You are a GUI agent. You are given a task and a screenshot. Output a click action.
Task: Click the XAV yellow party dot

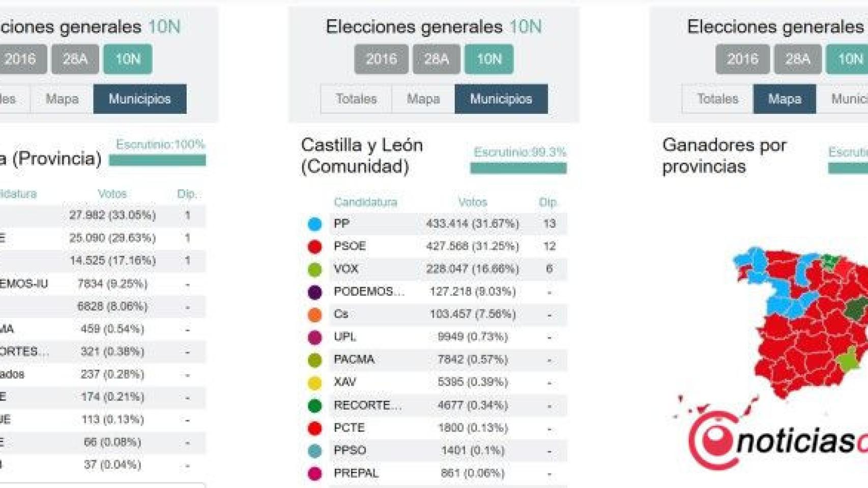point(315,383)
